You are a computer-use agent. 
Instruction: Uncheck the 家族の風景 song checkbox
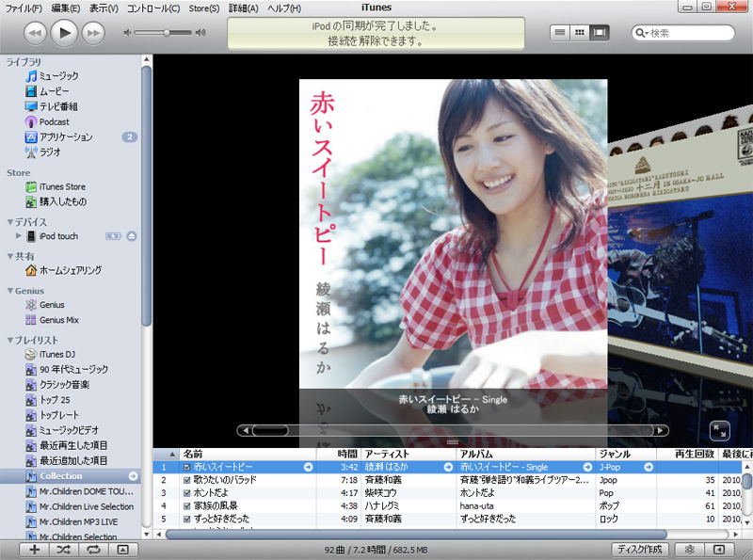[x=186, y=506]
